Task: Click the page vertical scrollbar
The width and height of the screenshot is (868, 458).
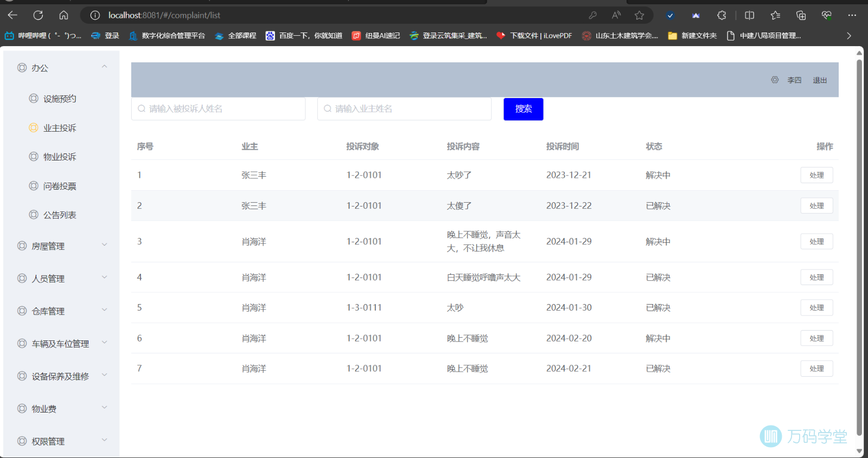Action: click(x=859, y=247)
